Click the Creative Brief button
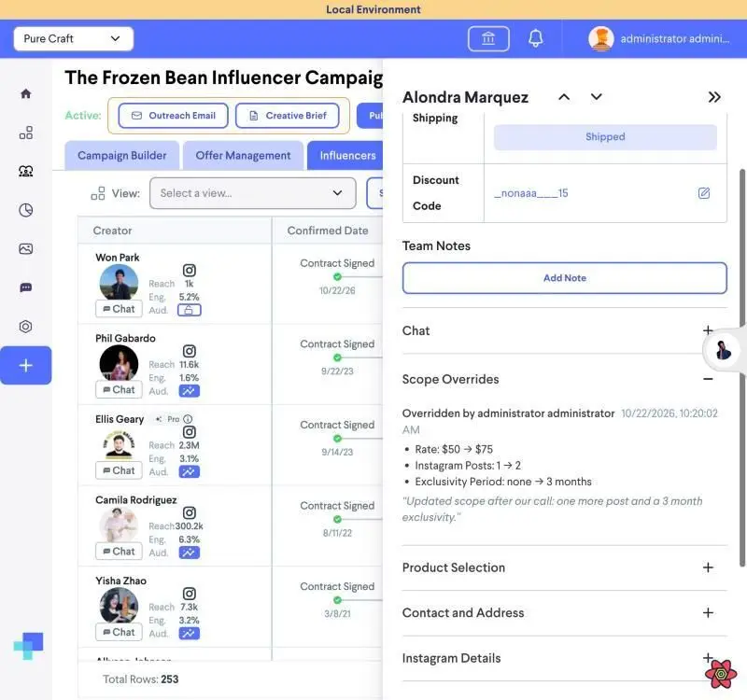The height and width of the screenshot is (700, 747). pos(288,116)
